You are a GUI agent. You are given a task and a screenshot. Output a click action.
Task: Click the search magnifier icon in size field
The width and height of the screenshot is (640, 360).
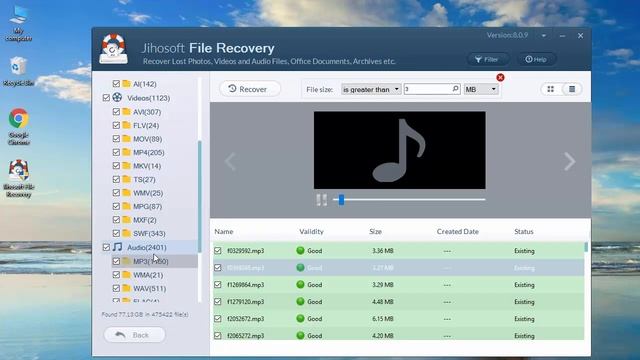(456, 89)
